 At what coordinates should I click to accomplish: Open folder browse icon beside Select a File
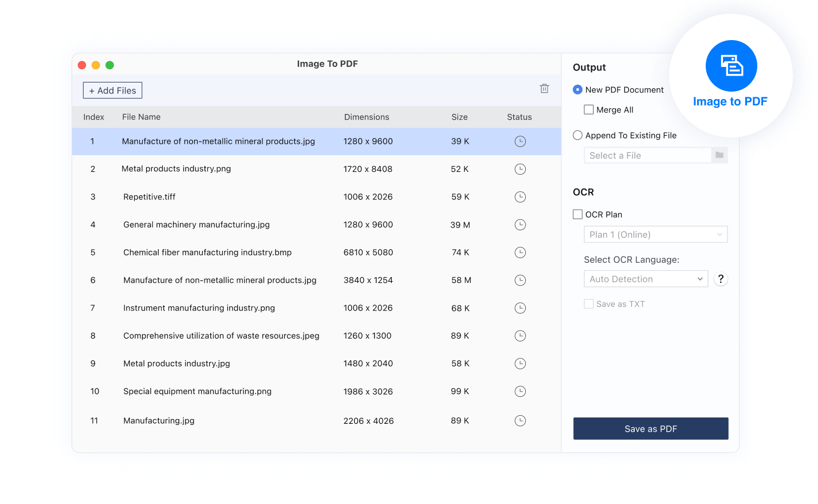tap(719, 155)
